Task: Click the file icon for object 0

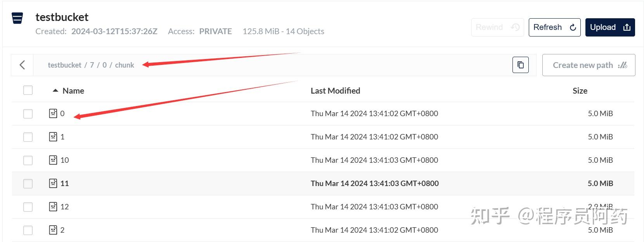Action: 53,113
